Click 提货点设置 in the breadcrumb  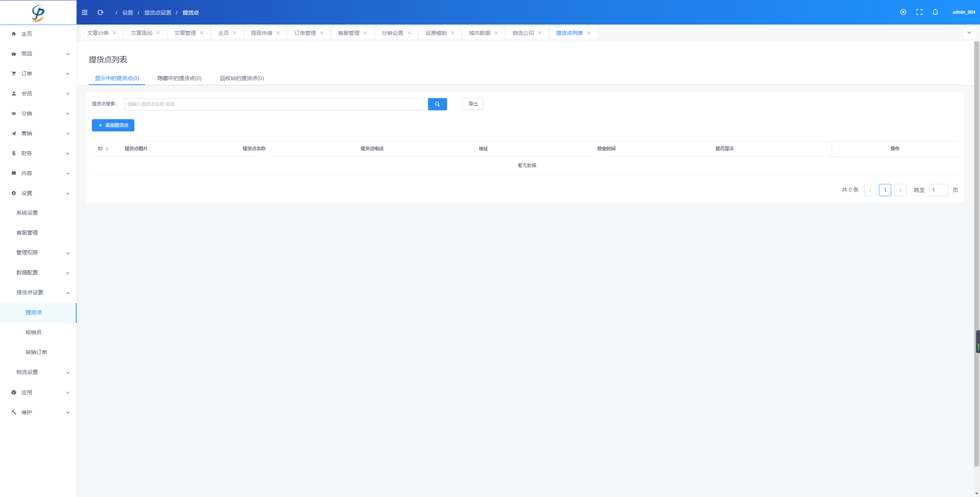tap(158, 13)
